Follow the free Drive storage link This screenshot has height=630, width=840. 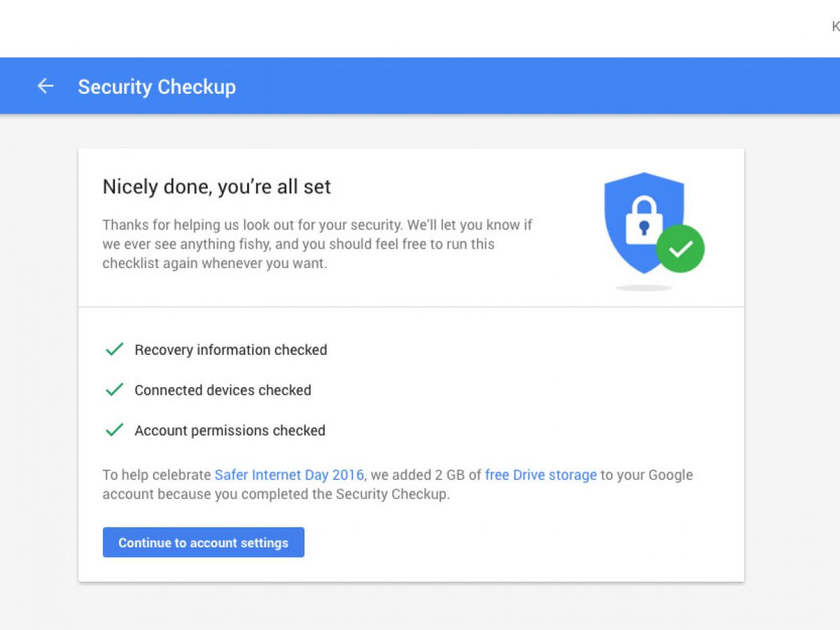coord(540,475)
